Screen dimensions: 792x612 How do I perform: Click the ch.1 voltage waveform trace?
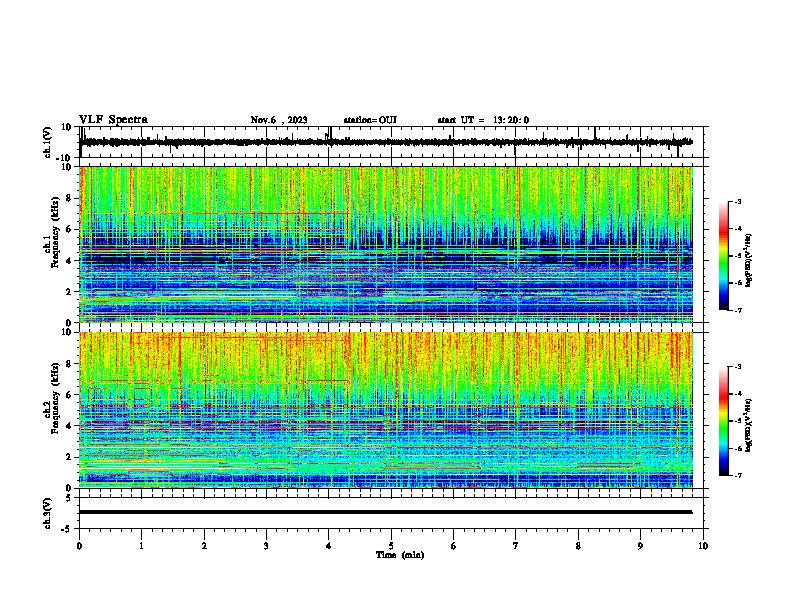(386, 142)
